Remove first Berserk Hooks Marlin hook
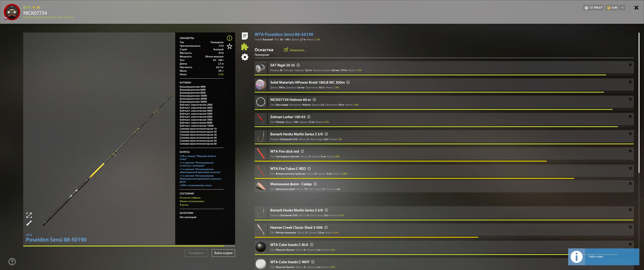 630,134
